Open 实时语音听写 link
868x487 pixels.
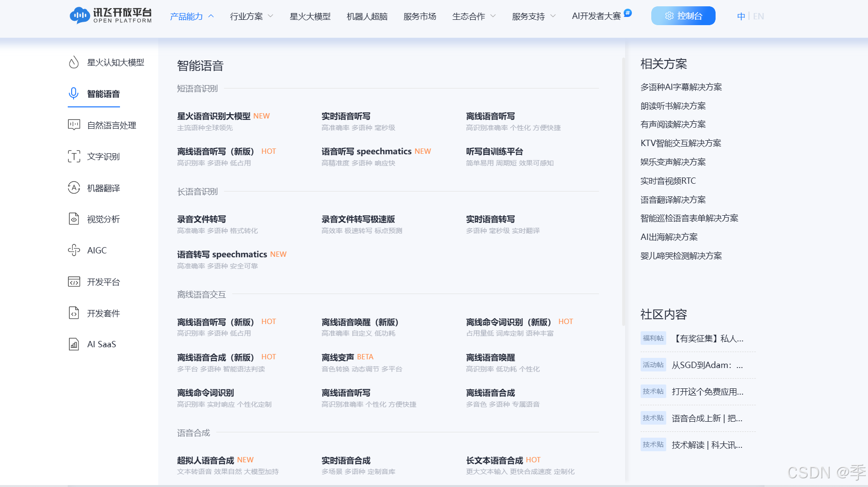(x=346, y=116)
